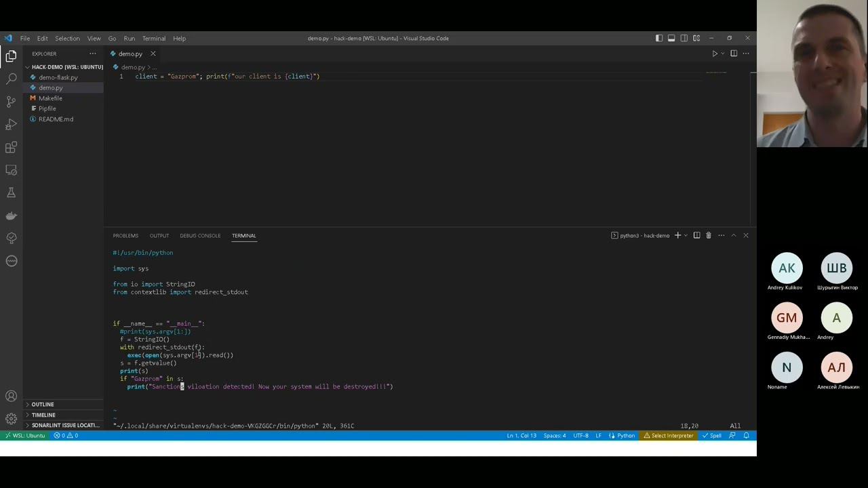Select the demo.py editor tab
The height and width of the screenshot is (488, 868).
(x=130, y=54)
